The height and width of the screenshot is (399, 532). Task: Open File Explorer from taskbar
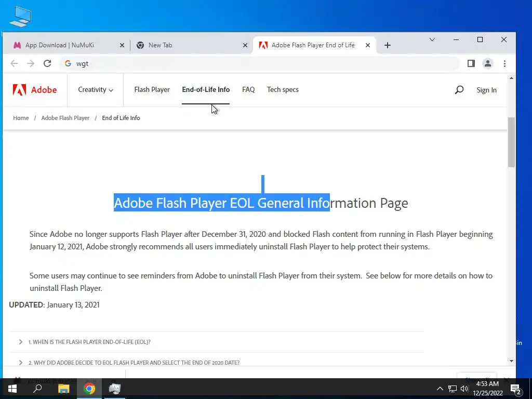click(63, 389)
